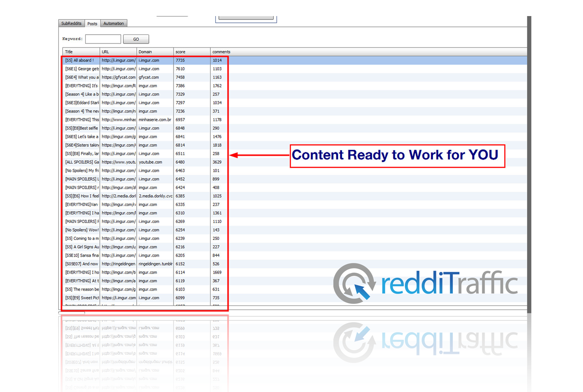Click the score value 6310

(x=180, y=213)
